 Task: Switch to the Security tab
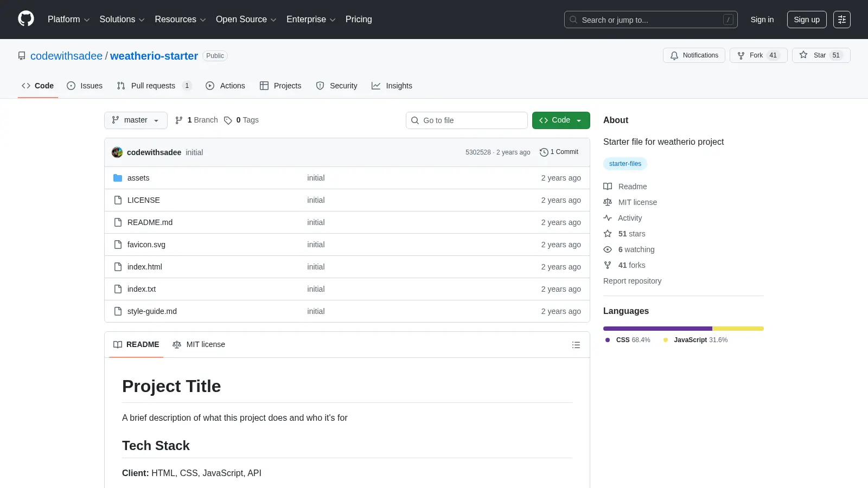pos(336,86)
